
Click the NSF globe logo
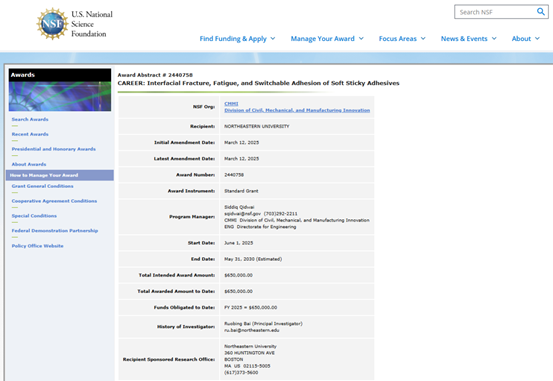[x=53, y=24]
